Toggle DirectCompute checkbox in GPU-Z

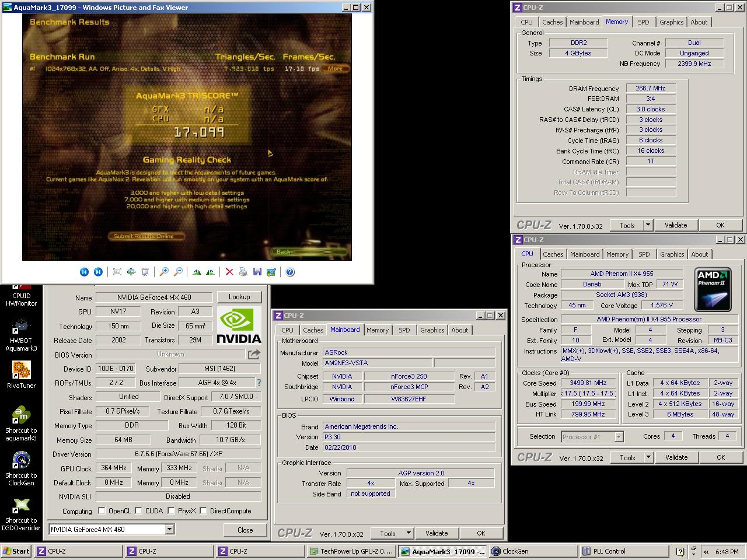coord(203,511)
